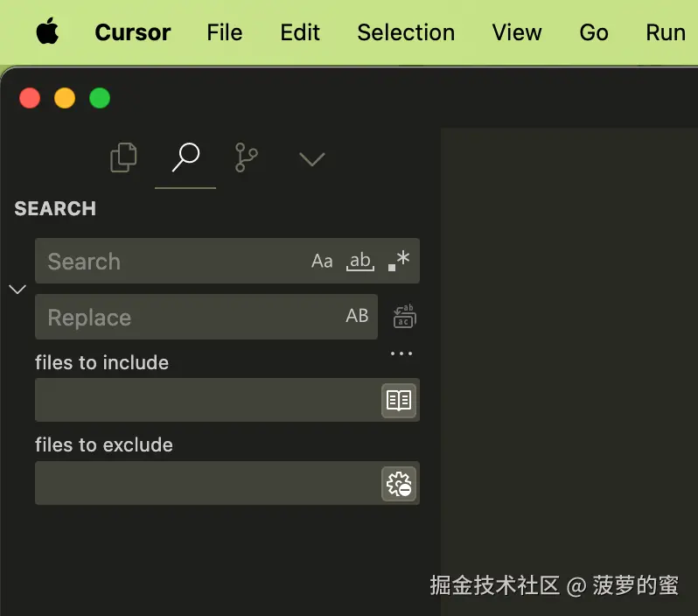The image size is (698, 616).
Task: Toggle search details three-dots button
Action: coord(401,353)
